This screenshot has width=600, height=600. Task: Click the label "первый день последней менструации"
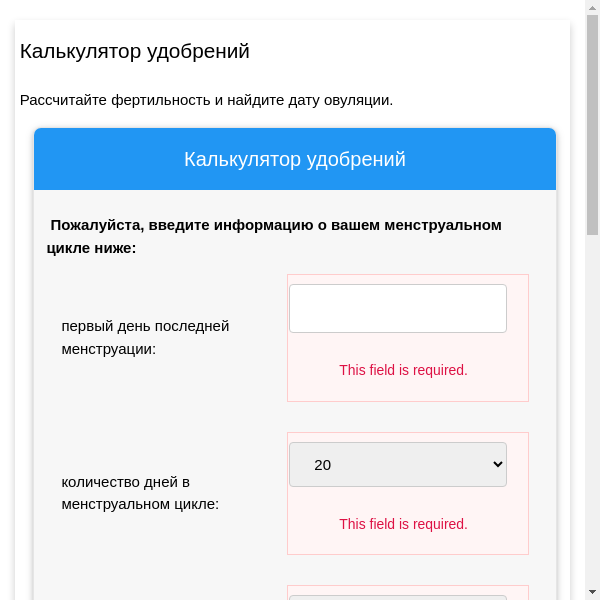point(145,337)
